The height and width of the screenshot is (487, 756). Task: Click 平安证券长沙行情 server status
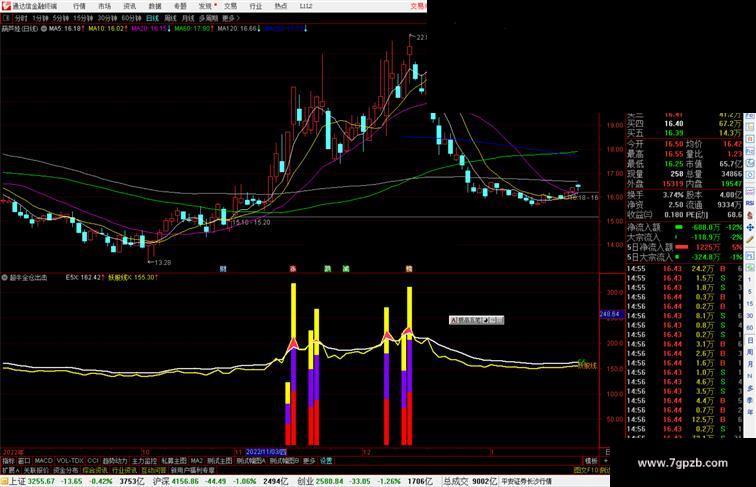pos(526,481)
